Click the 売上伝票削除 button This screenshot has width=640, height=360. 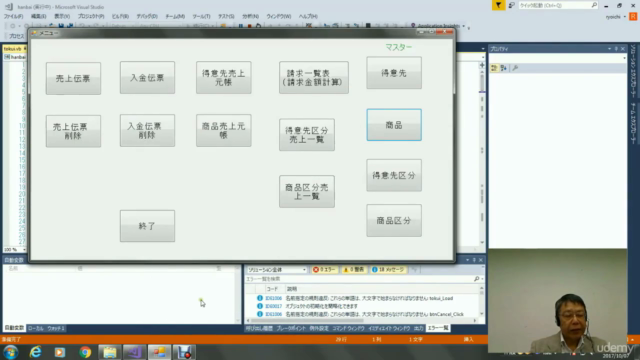73,131
